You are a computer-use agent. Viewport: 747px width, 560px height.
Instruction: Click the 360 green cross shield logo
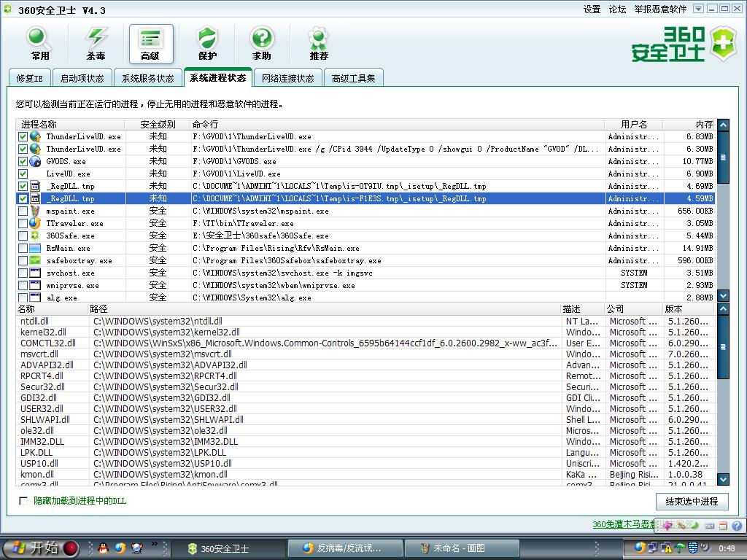click(x=722, y=44)
